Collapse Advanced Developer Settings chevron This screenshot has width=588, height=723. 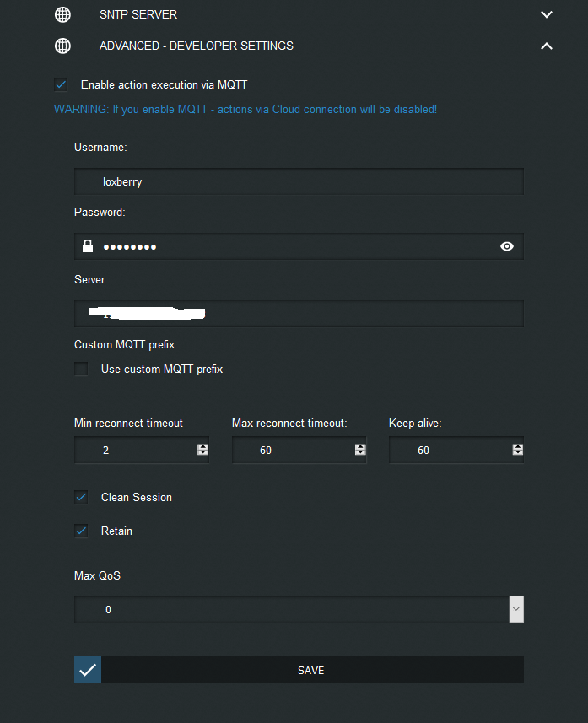pos(547,46)
